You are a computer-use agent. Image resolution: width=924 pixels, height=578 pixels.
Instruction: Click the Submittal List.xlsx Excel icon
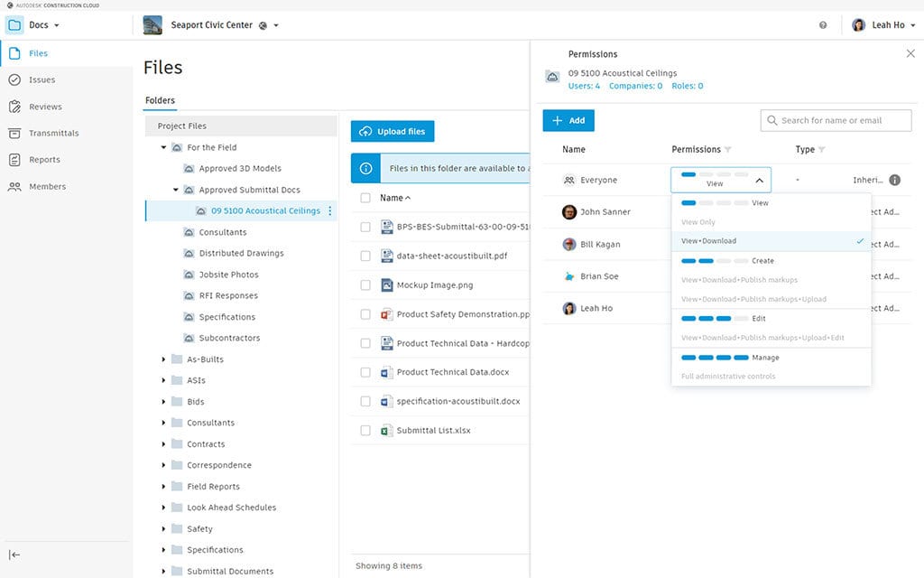click(x=386, y=431)
